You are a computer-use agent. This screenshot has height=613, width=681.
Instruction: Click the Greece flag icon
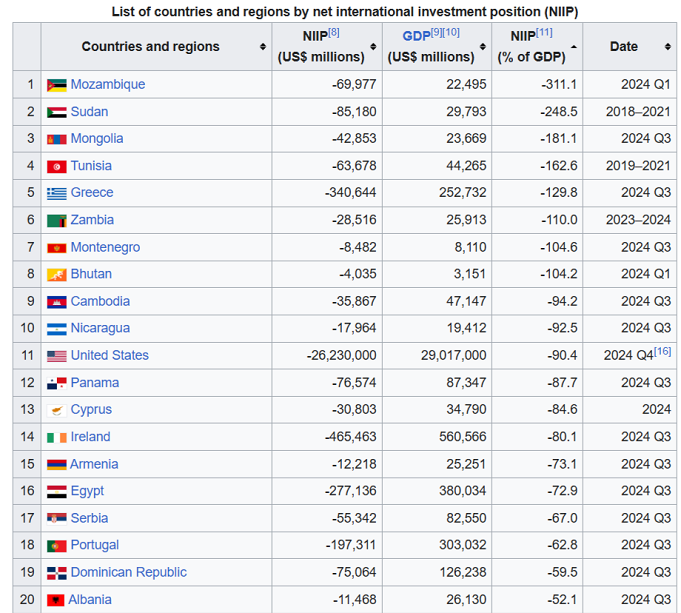pos(56,193)
